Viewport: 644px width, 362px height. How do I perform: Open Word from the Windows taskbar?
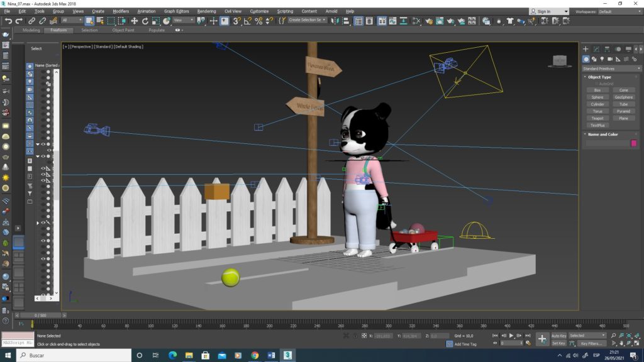point(271,355)
